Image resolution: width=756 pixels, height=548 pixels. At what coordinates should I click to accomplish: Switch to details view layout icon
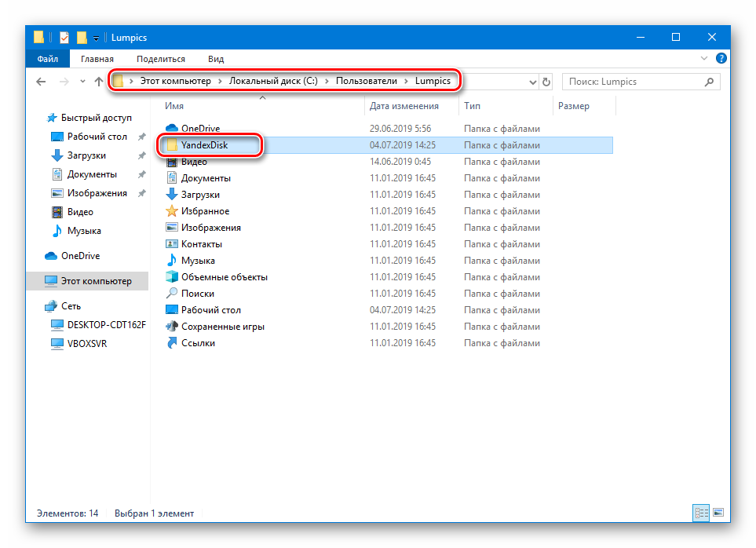pos(699,513)
